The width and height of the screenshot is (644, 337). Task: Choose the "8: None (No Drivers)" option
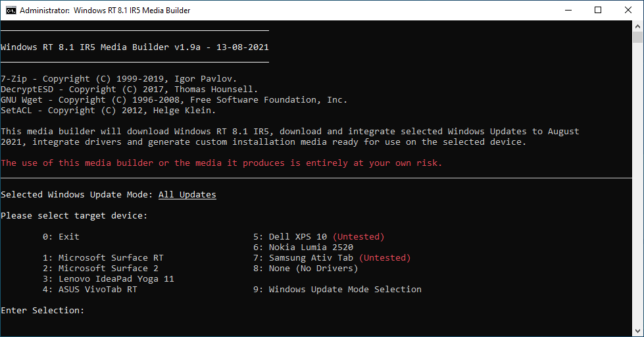(x=305, y=269)
